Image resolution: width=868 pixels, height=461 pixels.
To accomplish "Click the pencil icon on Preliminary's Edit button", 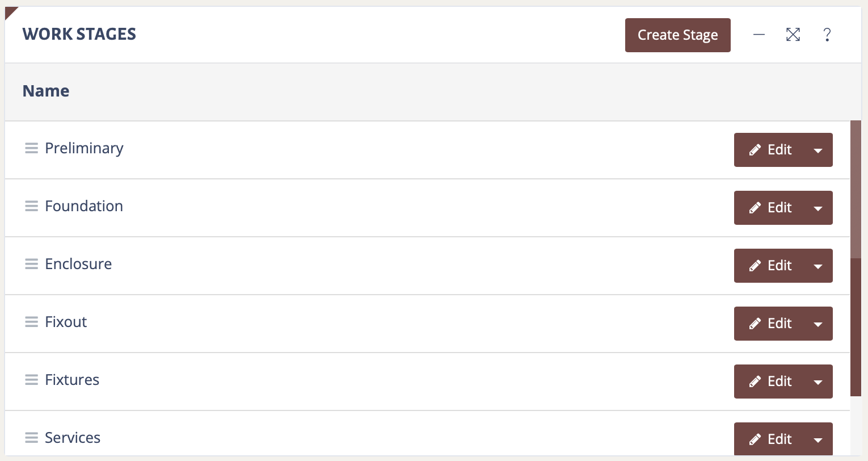I will click(755, 149).
